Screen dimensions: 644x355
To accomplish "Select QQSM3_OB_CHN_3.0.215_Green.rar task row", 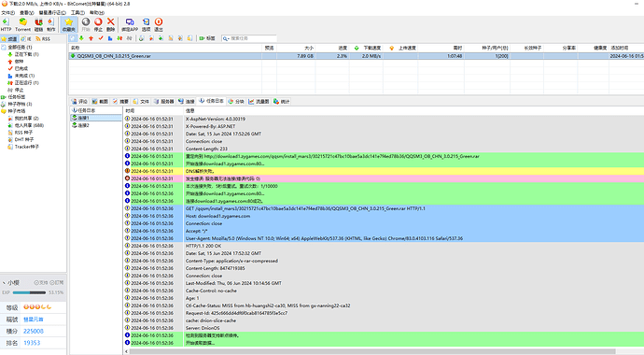I will click(x=357, y=56).
